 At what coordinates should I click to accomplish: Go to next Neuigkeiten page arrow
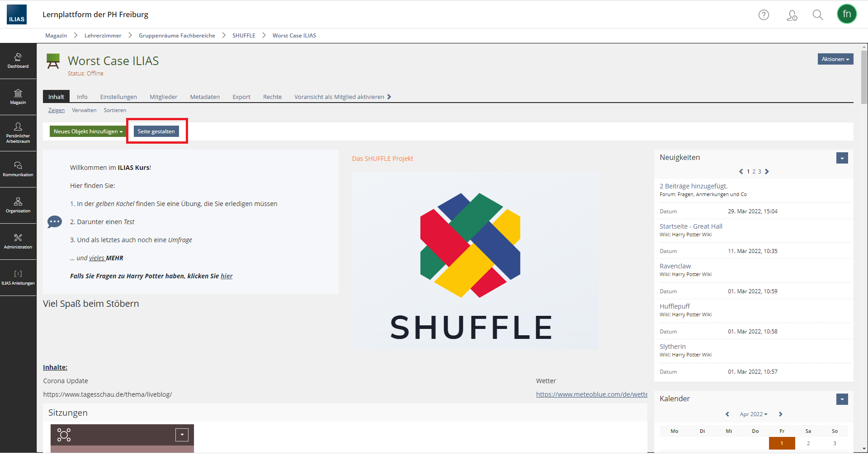[x=767, y=172]
